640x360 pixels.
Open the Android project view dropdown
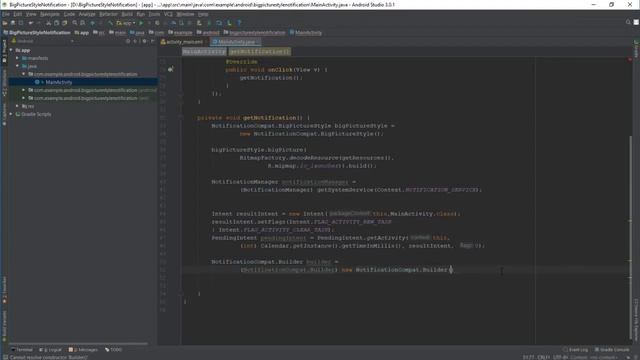pyautogui.click(x=43, y=41)
